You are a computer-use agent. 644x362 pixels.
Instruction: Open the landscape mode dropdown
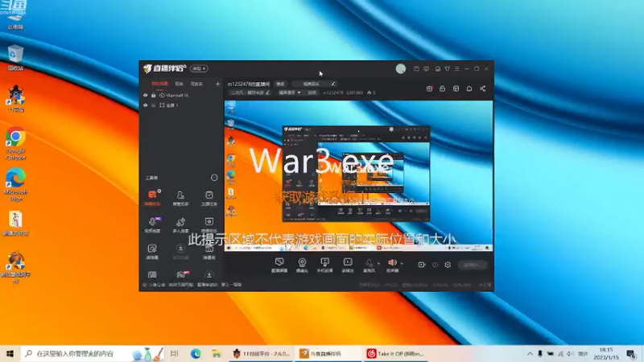click(290, 93)
